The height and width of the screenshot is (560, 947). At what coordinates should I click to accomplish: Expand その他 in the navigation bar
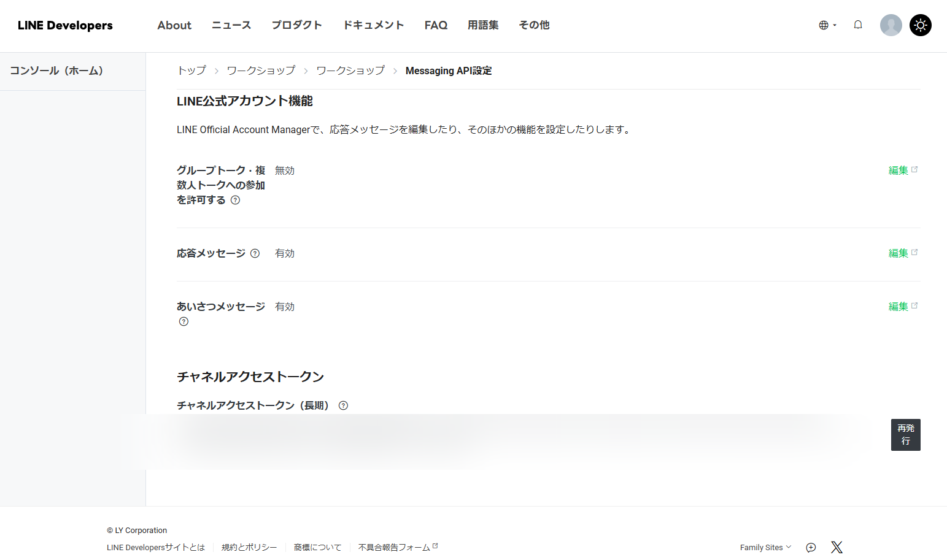coord(533,25)
